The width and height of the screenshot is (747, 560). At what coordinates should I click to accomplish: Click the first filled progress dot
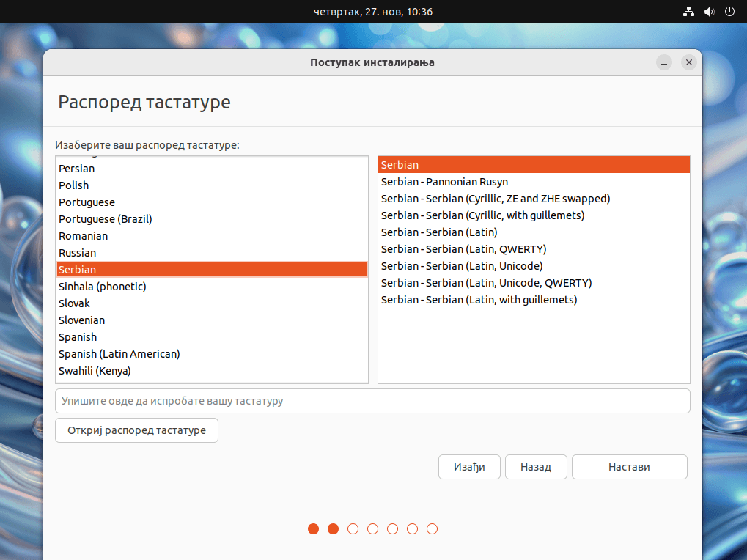[x=314, y=529]
